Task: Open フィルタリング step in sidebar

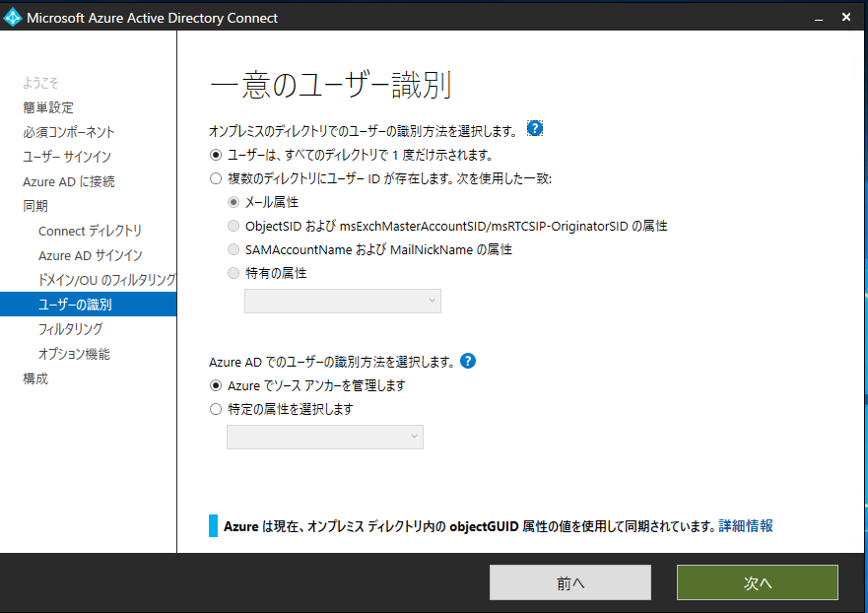Action: point(70,329)
